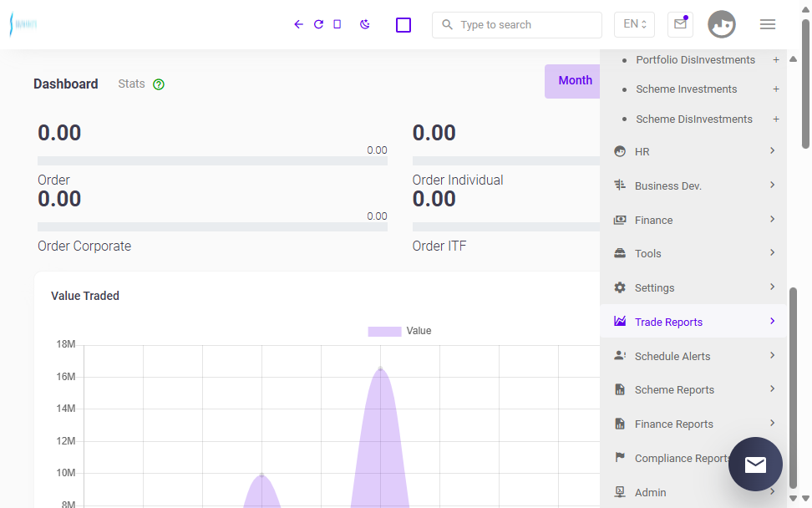Expand the Business Dev. chevron
This screenshot has height=508, width=812.
pyautogui.click(x=772, y=185)
